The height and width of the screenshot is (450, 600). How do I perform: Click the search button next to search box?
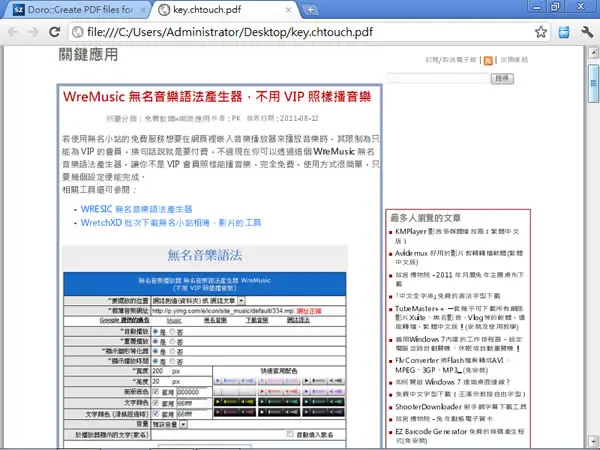502,78
